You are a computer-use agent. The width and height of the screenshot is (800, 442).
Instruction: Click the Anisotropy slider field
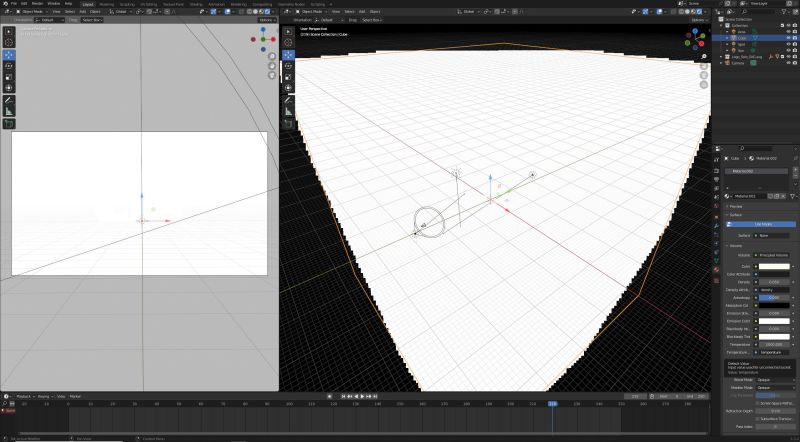pos(774,298)
